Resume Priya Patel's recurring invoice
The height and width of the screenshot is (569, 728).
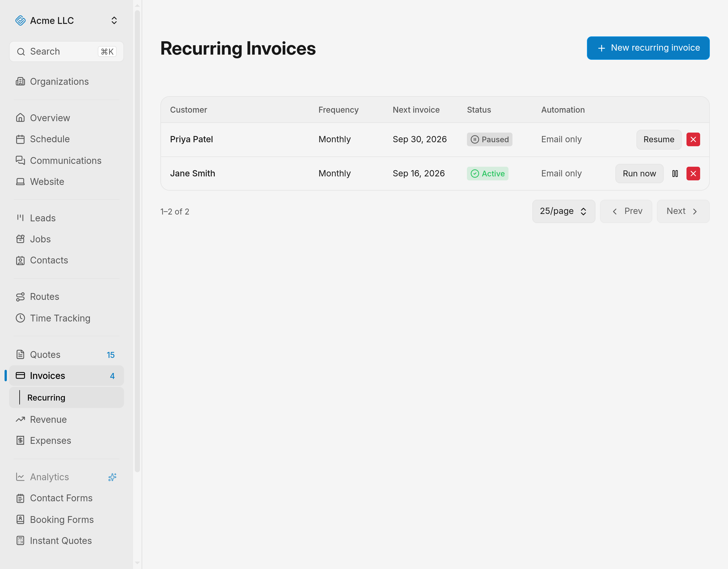[x=659, y=139]
